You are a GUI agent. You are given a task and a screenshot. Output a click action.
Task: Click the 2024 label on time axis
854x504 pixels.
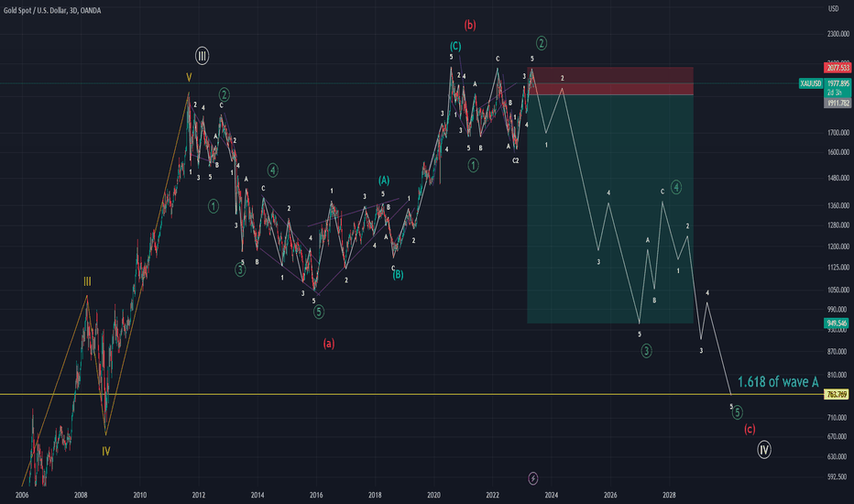pos(552,495)
